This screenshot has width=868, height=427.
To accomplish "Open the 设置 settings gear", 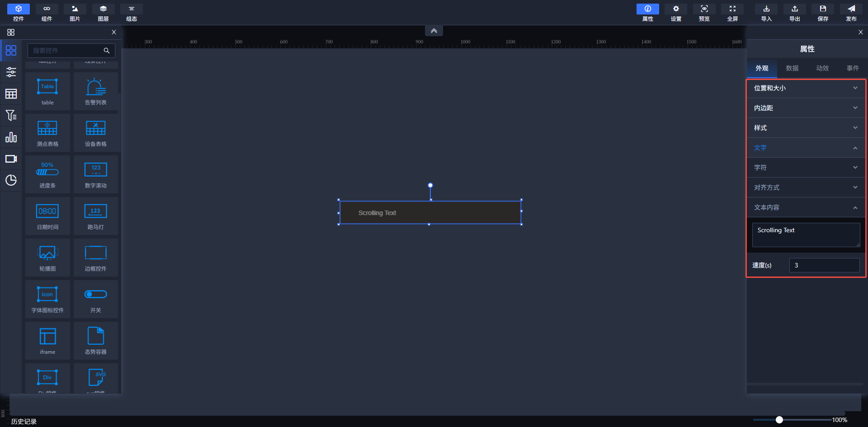I will click(x=676, y=13).
